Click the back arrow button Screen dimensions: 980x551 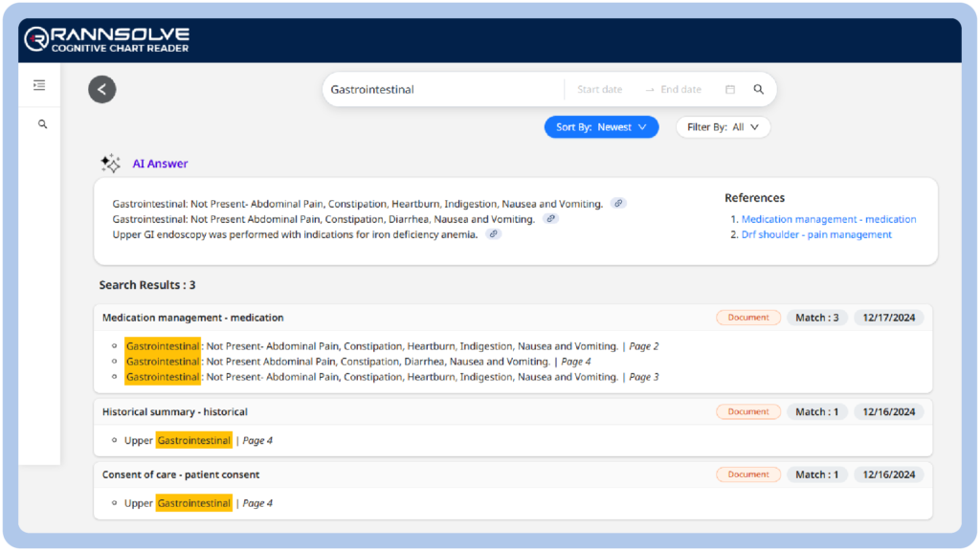(x=102, y=90)
